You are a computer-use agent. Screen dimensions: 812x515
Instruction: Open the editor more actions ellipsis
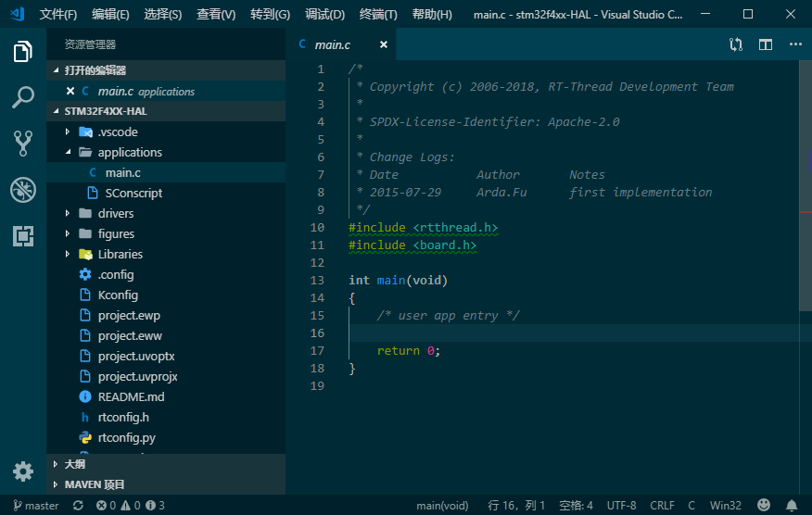pyautogui.click(x=795, y=44)
